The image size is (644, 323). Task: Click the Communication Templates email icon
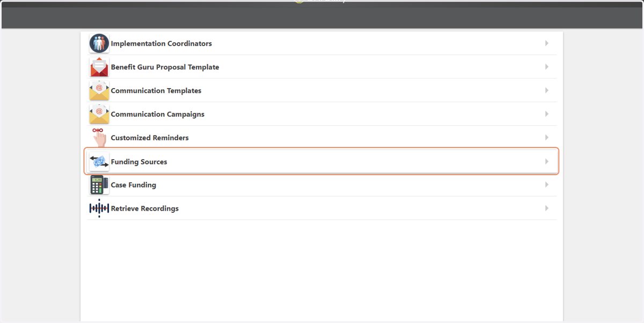tap(99, 91)
